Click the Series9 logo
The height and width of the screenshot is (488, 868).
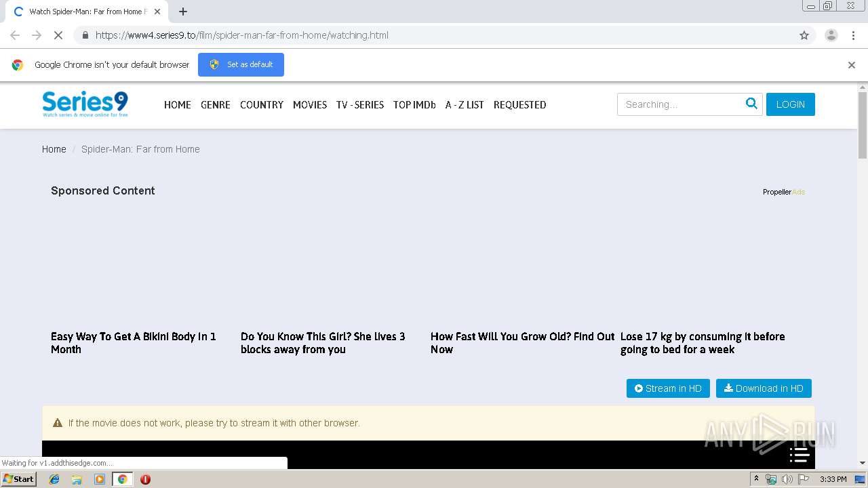[x=85, y=104]
